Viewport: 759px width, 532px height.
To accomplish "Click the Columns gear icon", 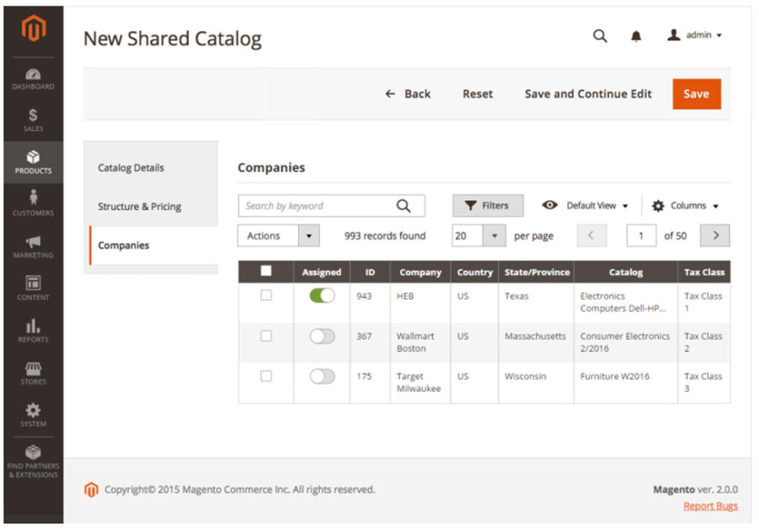I will point(657,206).
